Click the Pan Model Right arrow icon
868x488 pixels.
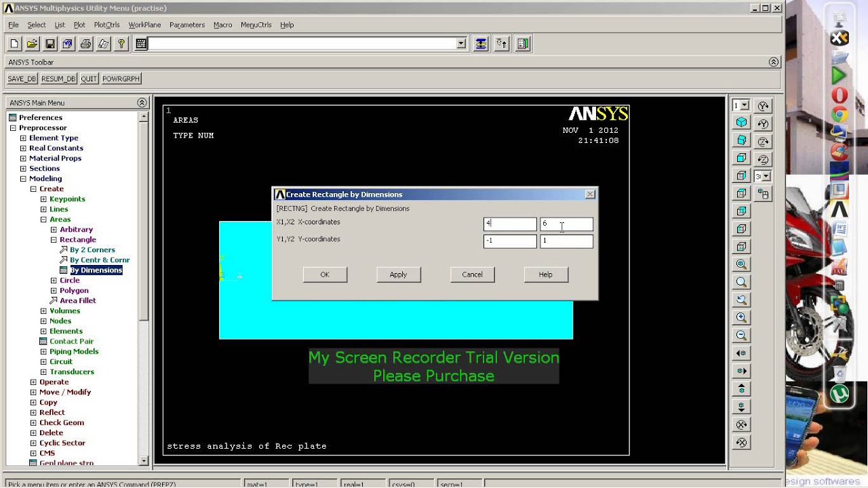point(741,371)
